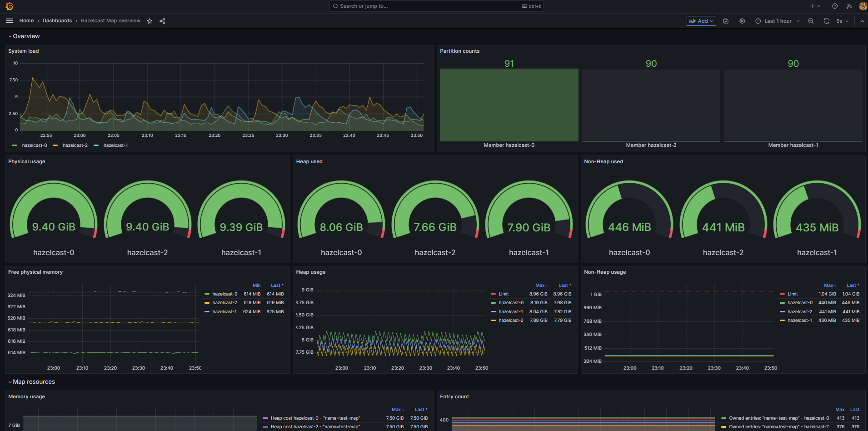Open the 5s refresh interval dropdown
The height and width of the screenshot is (431, 868).
coord(842,21)
